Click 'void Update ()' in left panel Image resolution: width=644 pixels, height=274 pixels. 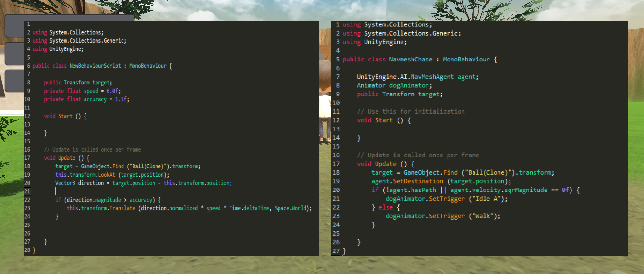point(66,158)
